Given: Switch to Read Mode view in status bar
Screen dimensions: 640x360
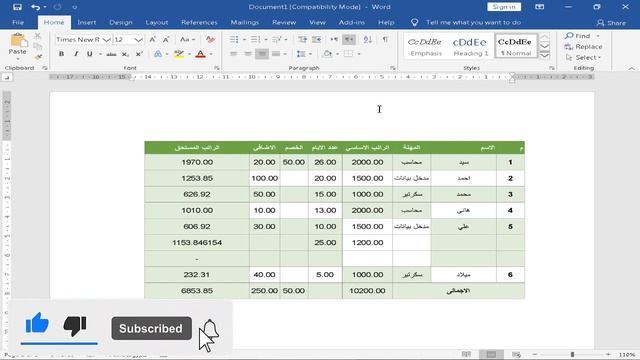Looking at the screenshot, I should tap(466, 354).
